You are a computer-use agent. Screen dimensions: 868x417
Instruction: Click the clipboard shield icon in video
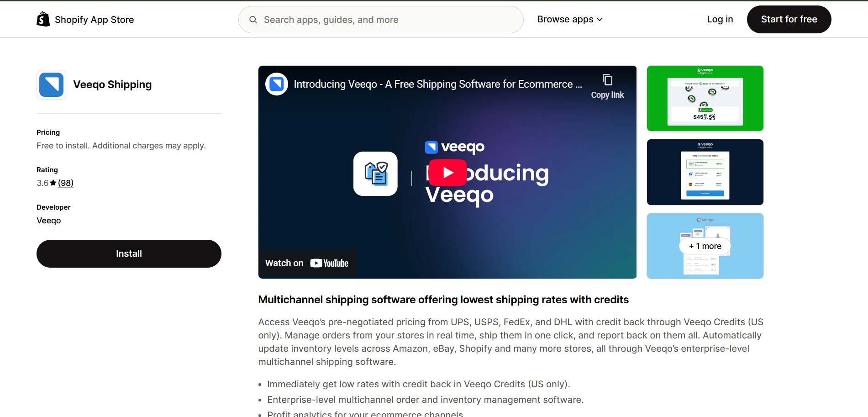375,174
